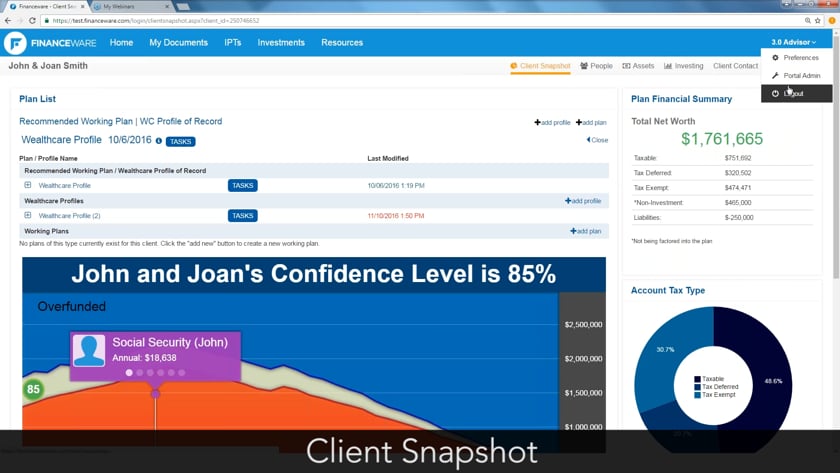The height and width of the screenshot is (473, 840).
Task: Click add profile in the Wealthcare Profiles row
Action: pos(583,201)
